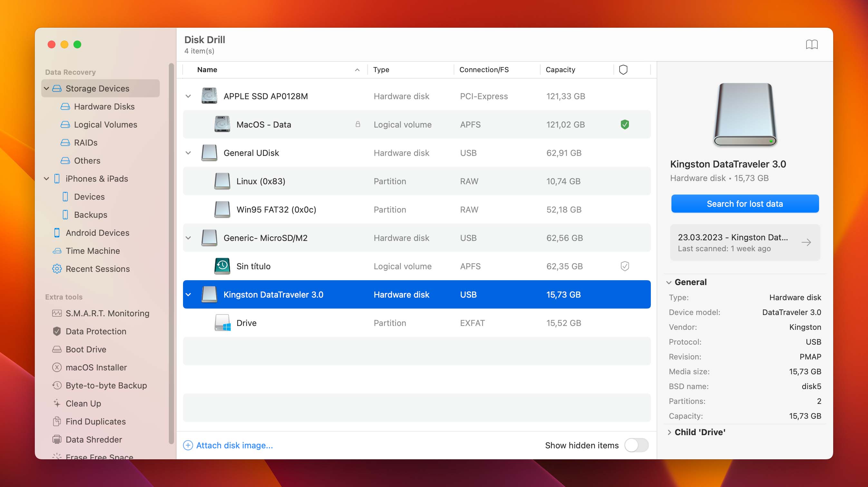
Task: Open RAIDs in sidebar
Action: pyautogui.click(x=86, y=142)
